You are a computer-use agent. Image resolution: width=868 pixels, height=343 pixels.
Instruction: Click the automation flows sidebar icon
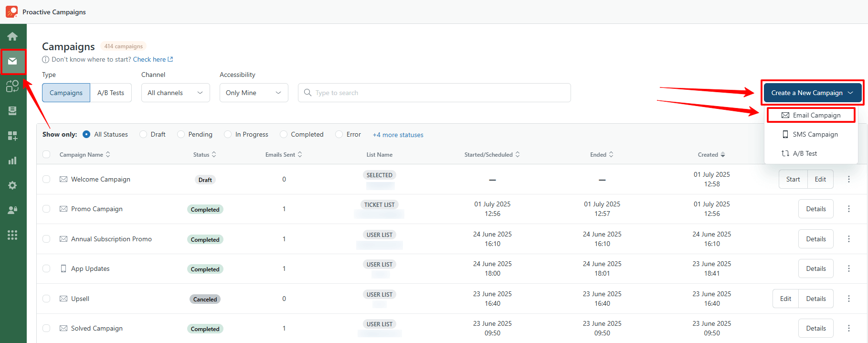click(12, 86)
